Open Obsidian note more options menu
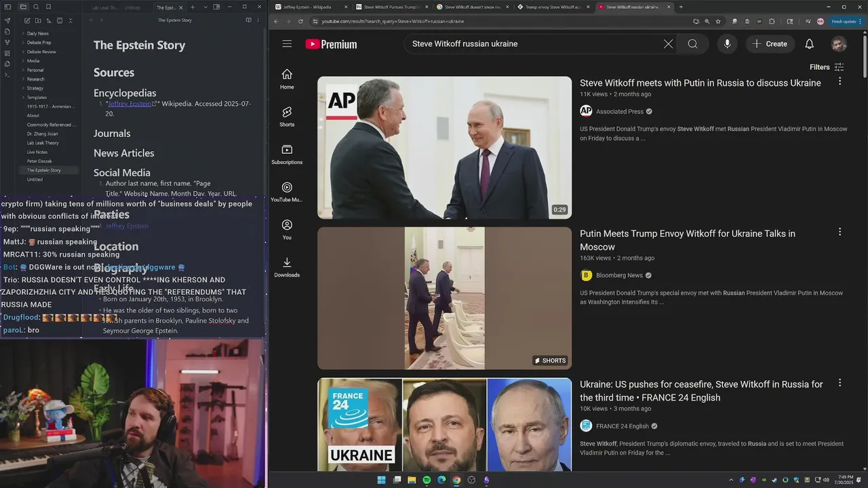 coord(258,20)
